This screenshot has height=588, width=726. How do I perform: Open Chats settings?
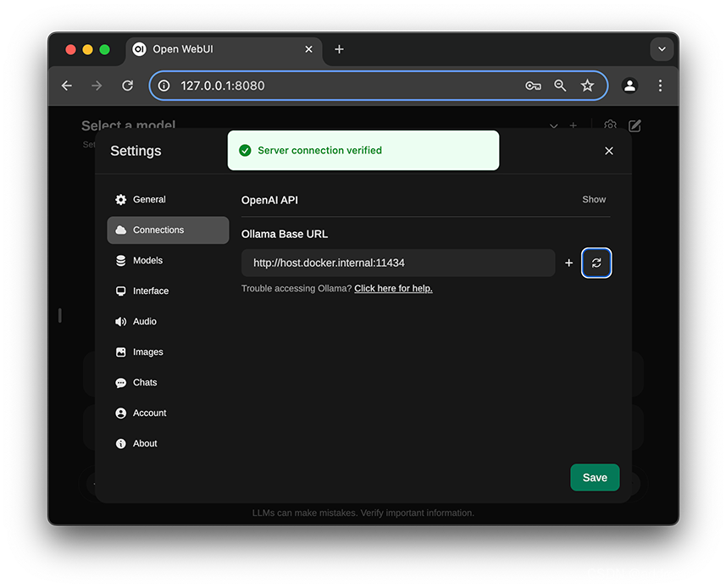tap(168, 383)
